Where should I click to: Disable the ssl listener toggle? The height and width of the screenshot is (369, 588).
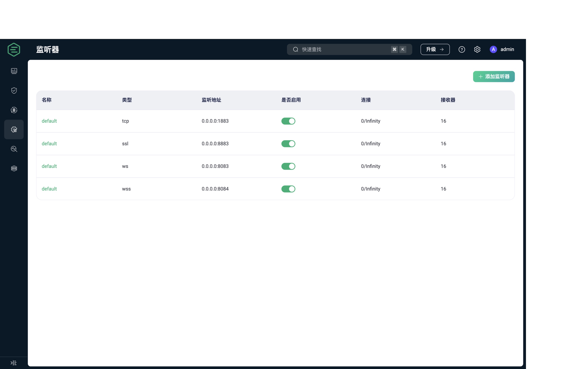(x=288, y=144)
